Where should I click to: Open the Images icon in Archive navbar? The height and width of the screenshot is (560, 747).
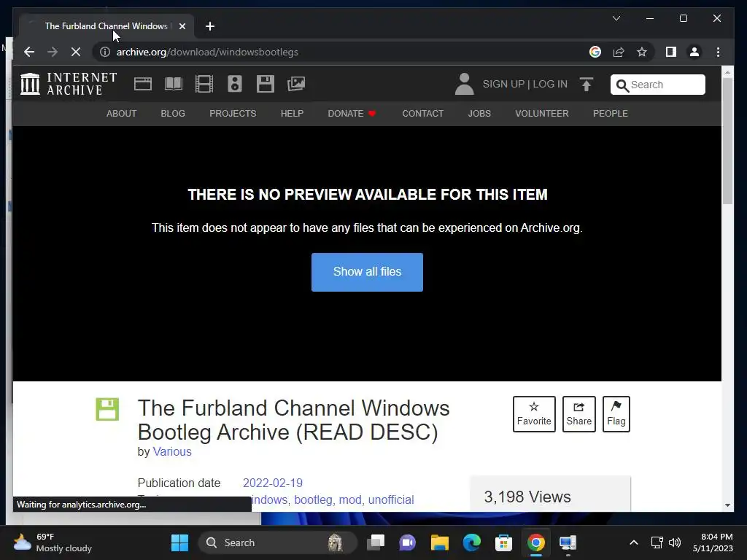pos(296,84)
